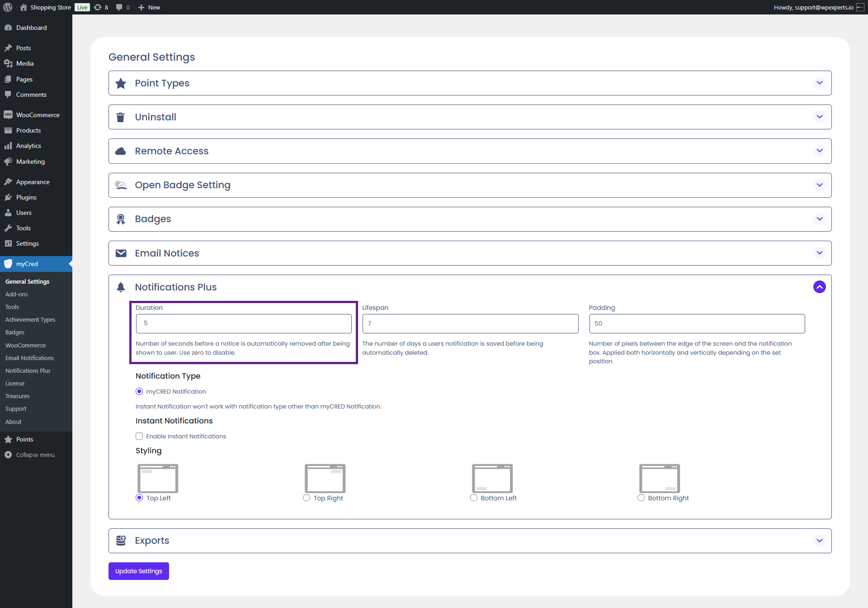Click the WordPress logo icon

coord(8,7)
